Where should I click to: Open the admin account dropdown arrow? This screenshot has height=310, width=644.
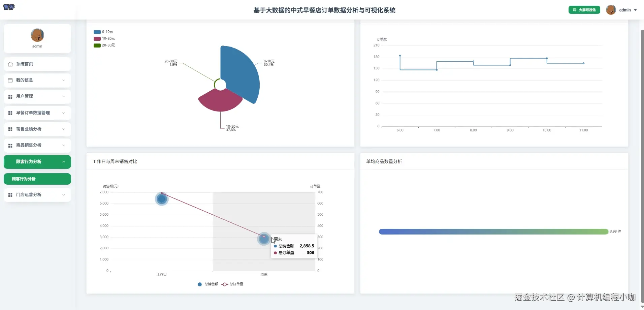pyautogui.click(x=635, y=10)
